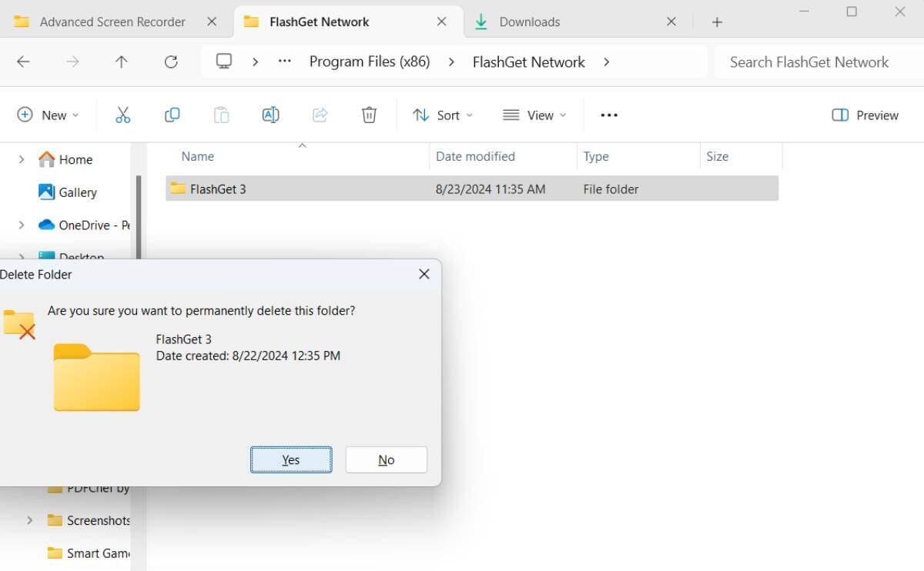Expand the New item dropdown
The image size is (924, 571).
coord(48,115)
